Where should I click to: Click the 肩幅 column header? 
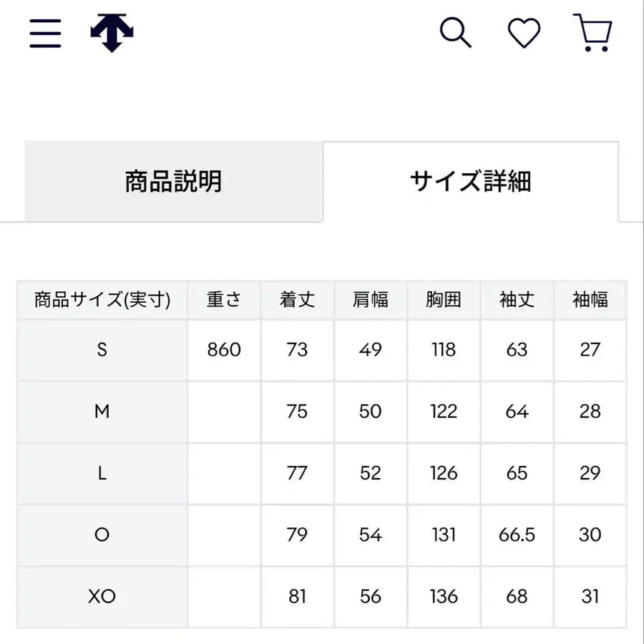(x=370, y=299)
